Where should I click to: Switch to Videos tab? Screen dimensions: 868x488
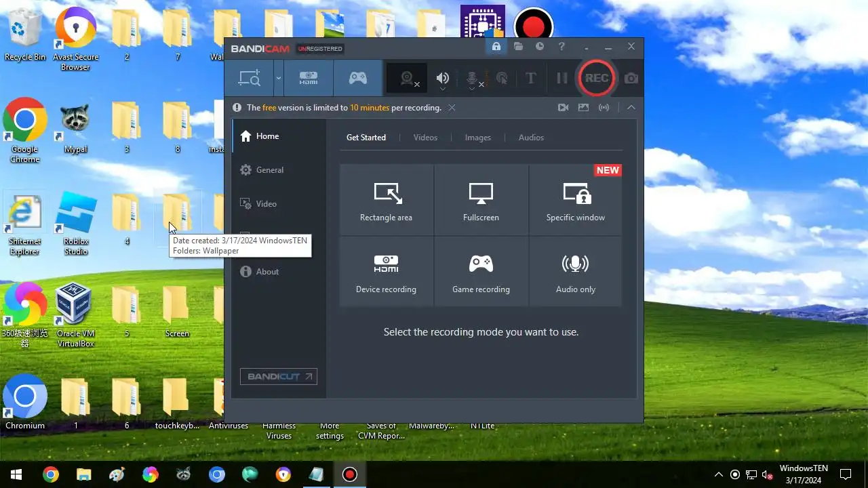click(425, 138)
